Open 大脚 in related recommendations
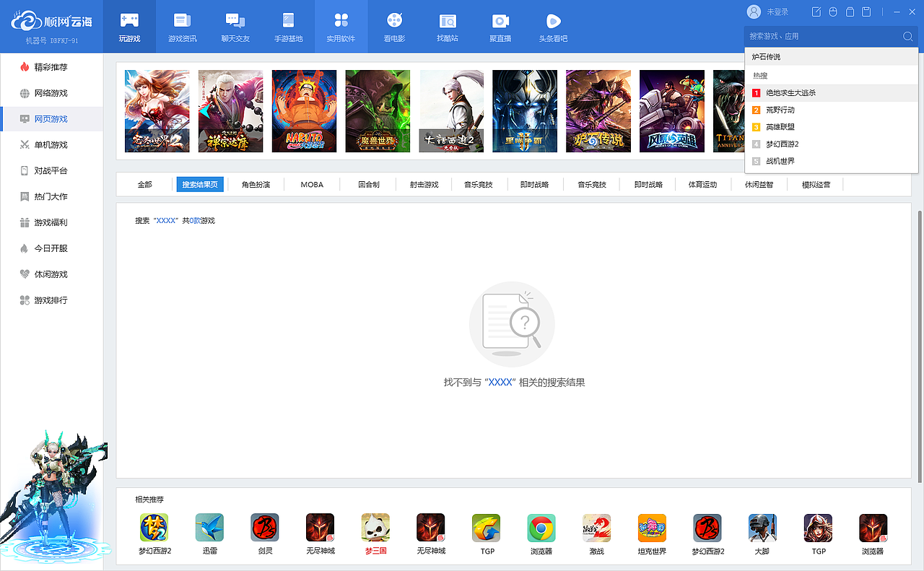 [x=762, y=534]
